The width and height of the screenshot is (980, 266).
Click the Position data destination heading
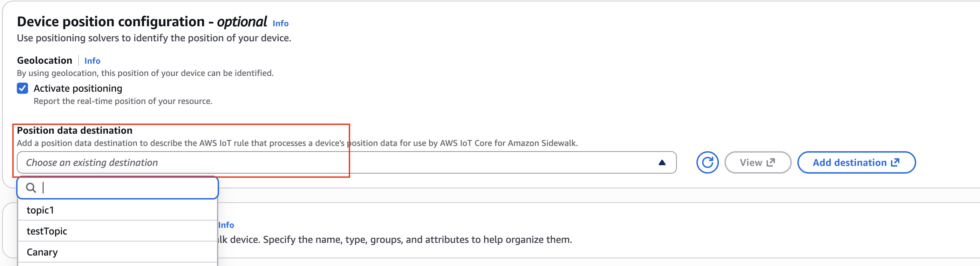click(x=75, y=130)
